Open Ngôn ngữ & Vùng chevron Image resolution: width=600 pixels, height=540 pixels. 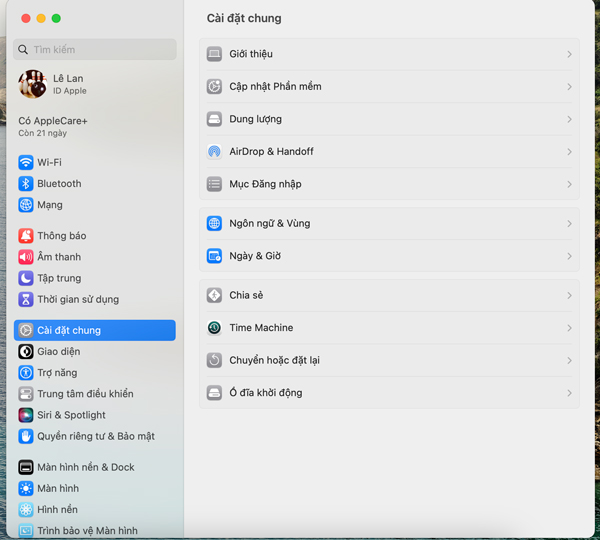coord(569,224)
